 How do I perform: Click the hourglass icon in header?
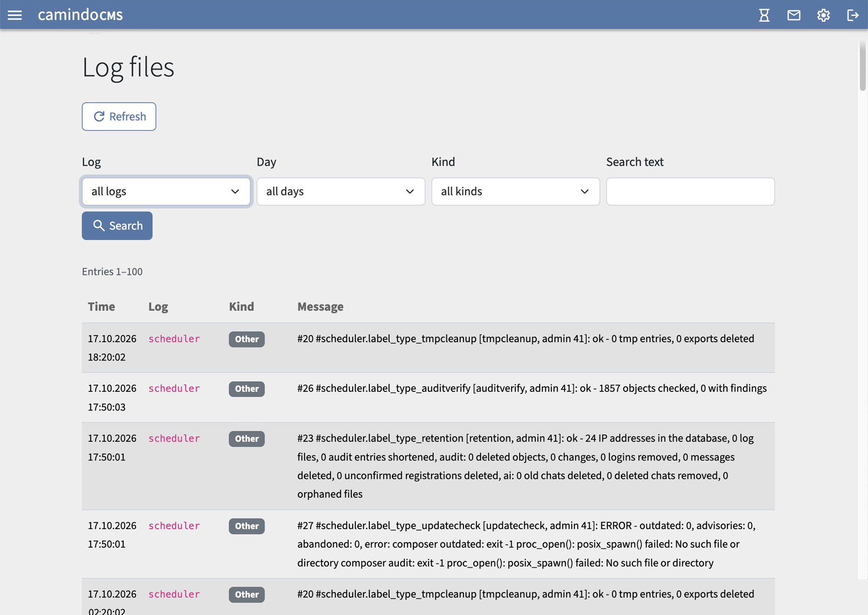pyautogui.click(x=764, y=15)
